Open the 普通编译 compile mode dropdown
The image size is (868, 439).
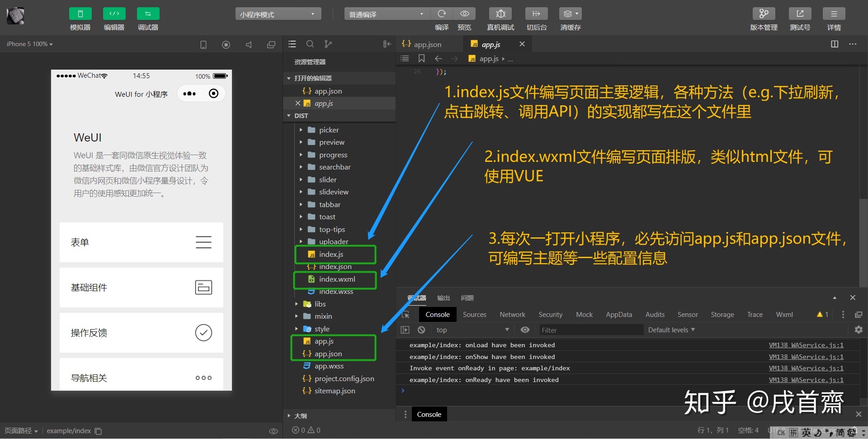[x=387, y=14]
